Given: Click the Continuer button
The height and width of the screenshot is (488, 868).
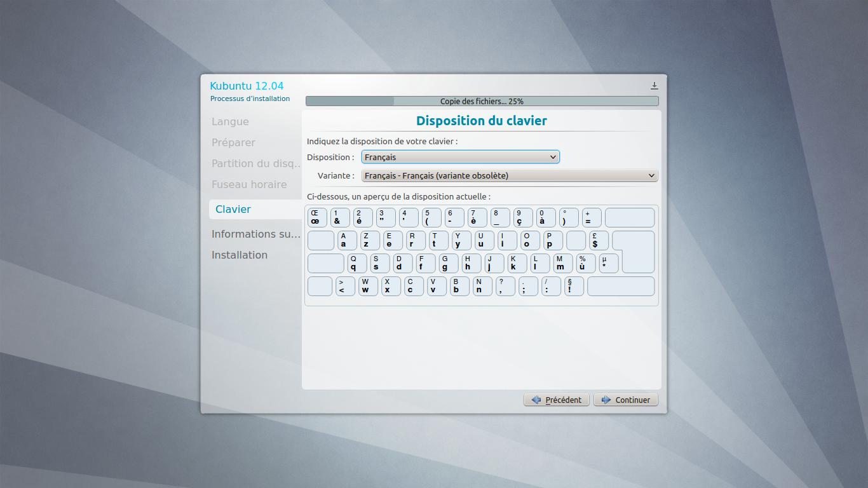Looking at the screenshot, I should 626,400.
